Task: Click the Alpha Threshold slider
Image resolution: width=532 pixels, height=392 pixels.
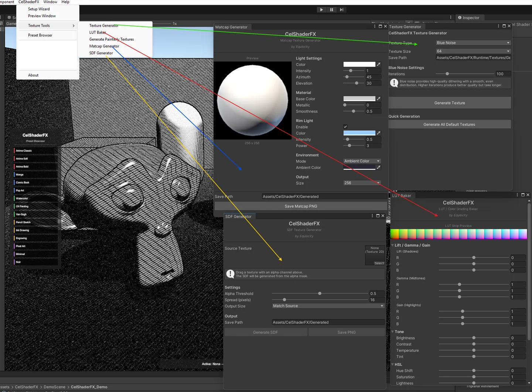Action: coord(320,293)
